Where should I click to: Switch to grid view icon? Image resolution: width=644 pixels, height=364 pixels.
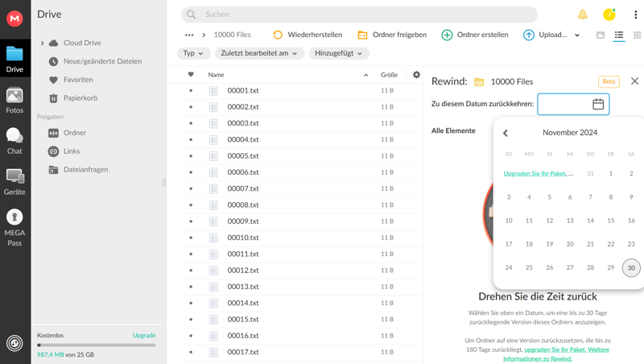[x=637, y=35]
